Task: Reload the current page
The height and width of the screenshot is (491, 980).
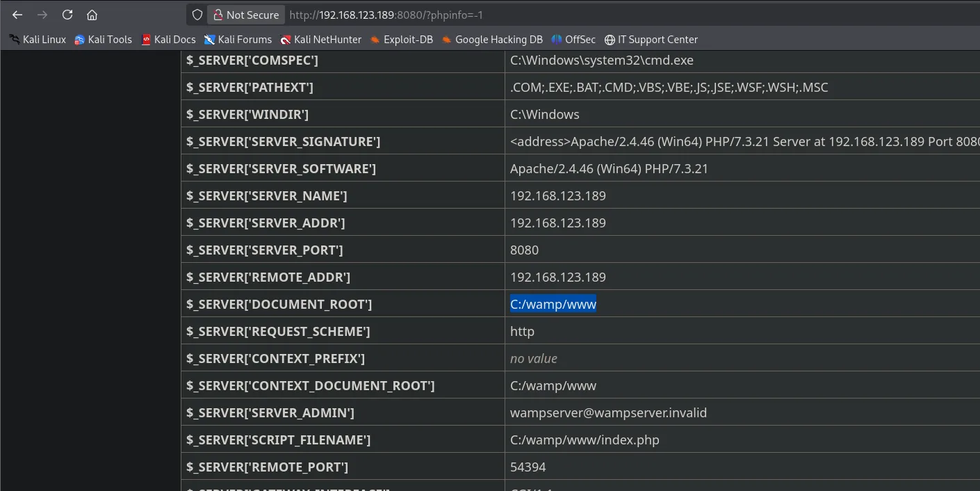Action: click(x=67, y=15)
